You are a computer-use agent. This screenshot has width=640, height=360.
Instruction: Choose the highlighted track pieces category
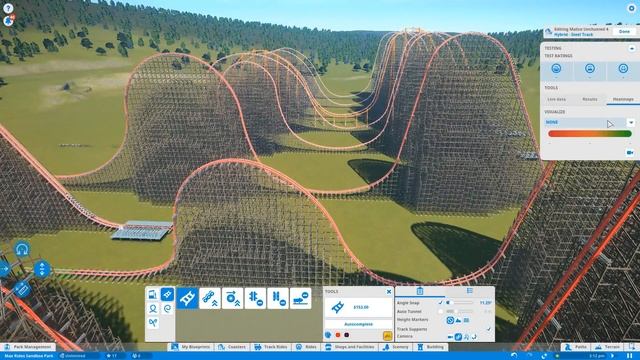tap(167, 294)
